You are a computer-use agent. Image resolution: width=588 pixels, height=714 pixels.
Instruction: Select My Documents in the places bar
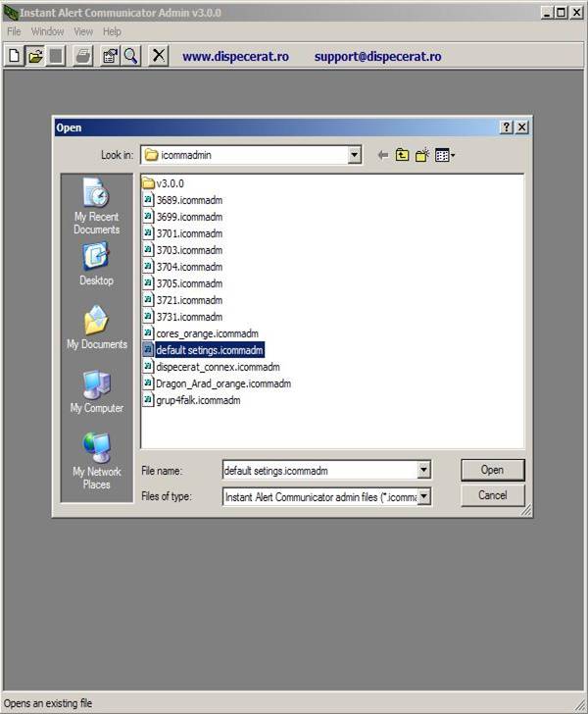tap(96, 328)
